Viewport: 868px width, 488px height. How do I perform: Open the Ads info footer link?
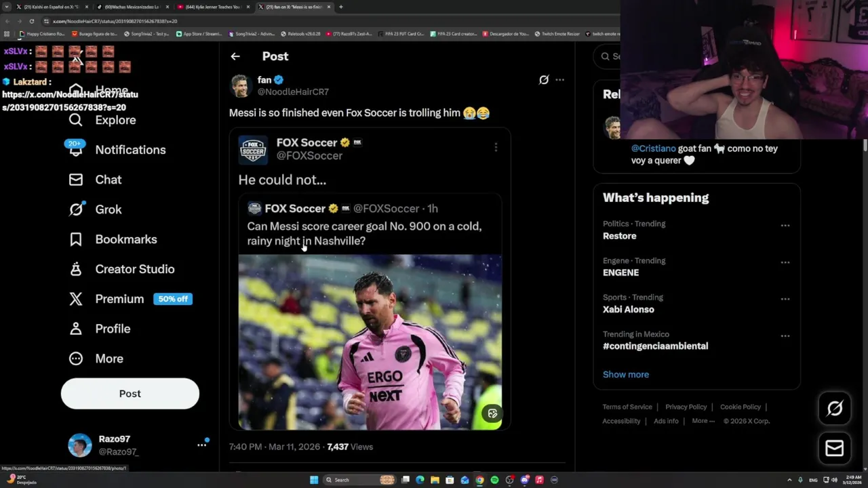tap(666, 421)
